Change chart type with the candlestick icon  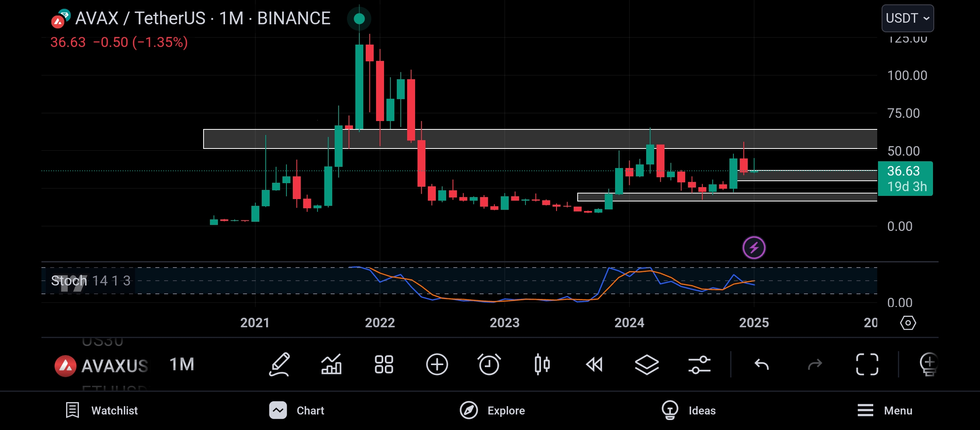[542, 364]
